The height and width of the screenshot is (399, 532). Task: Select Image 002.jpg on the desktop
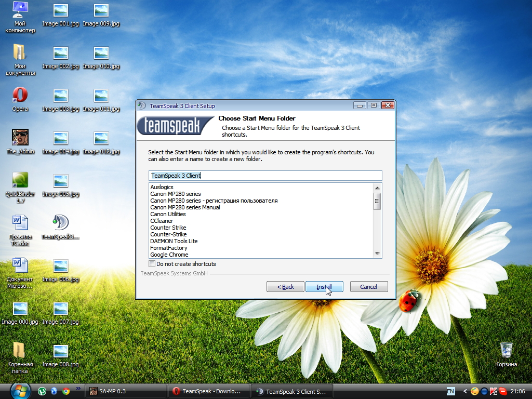[60, 57]
